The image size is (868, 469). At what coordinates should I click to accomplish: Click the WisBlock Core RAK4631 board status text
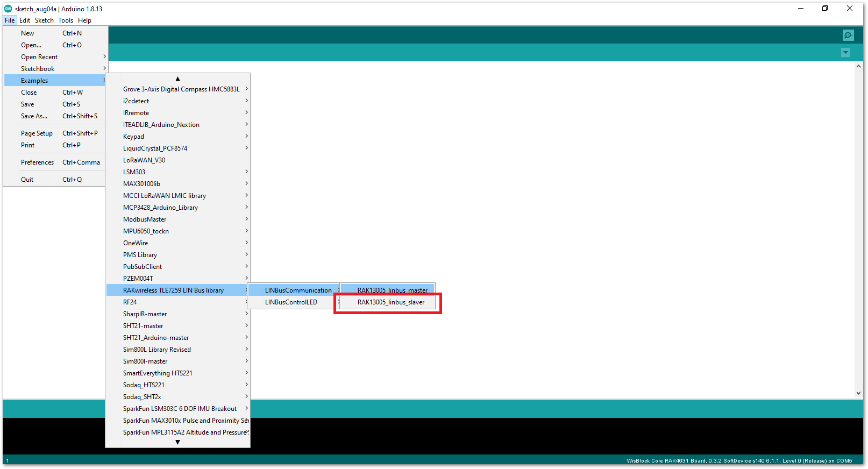pos(739,461)
